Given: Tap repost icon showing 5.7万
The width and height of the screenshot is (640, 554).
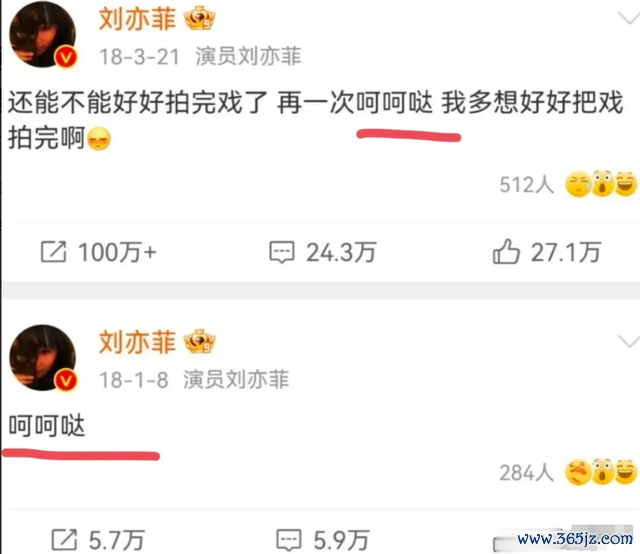Looking at the screenshot, I should 64,540.
